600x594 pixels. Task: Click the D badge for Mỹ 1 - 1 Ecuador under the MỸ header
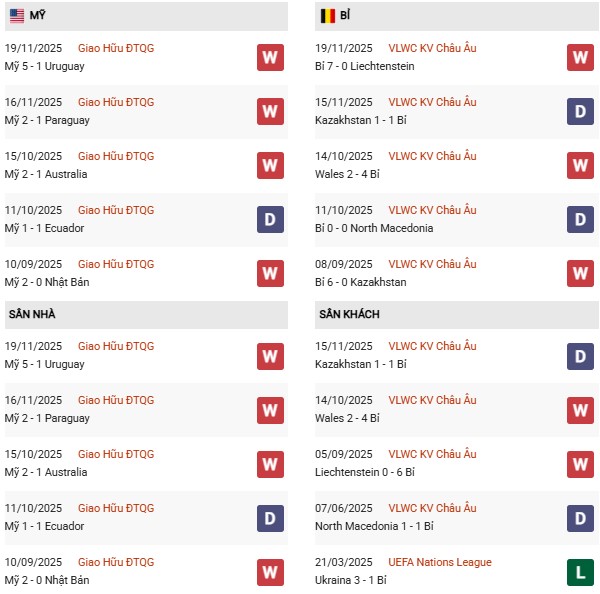pos(270,219)
